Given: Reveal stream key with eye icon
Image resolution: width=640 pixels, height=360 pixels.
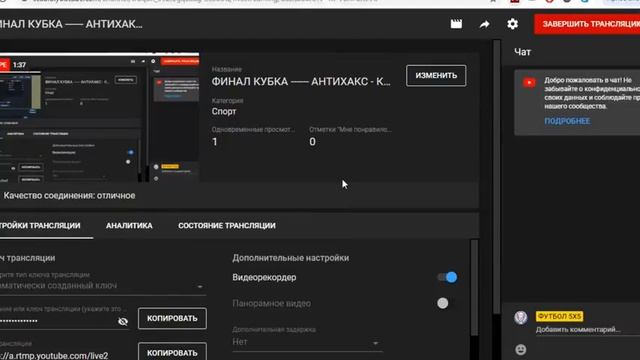Looking at the screenshot, I should pos(123,321).
